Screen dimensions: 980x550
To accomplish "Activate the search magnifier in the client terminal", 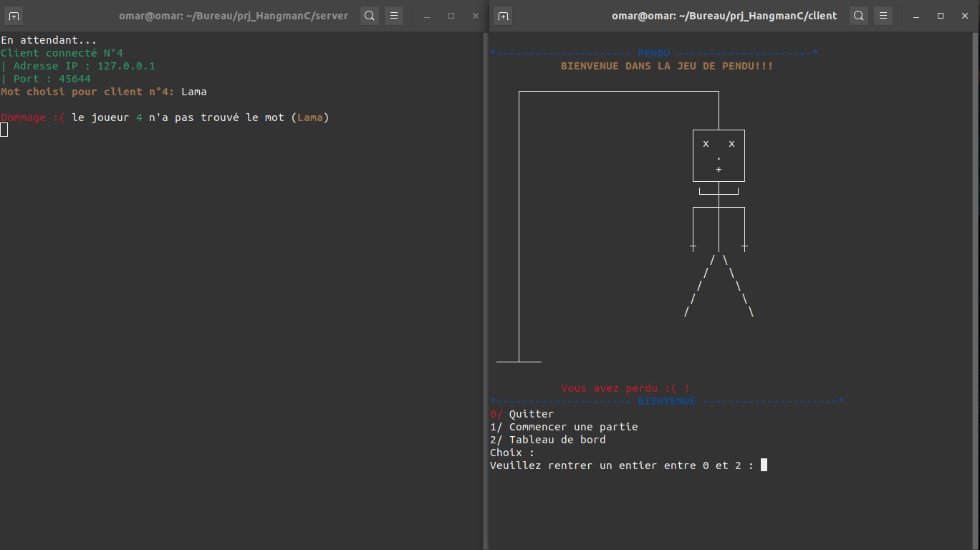I will (x=858, y=15).
